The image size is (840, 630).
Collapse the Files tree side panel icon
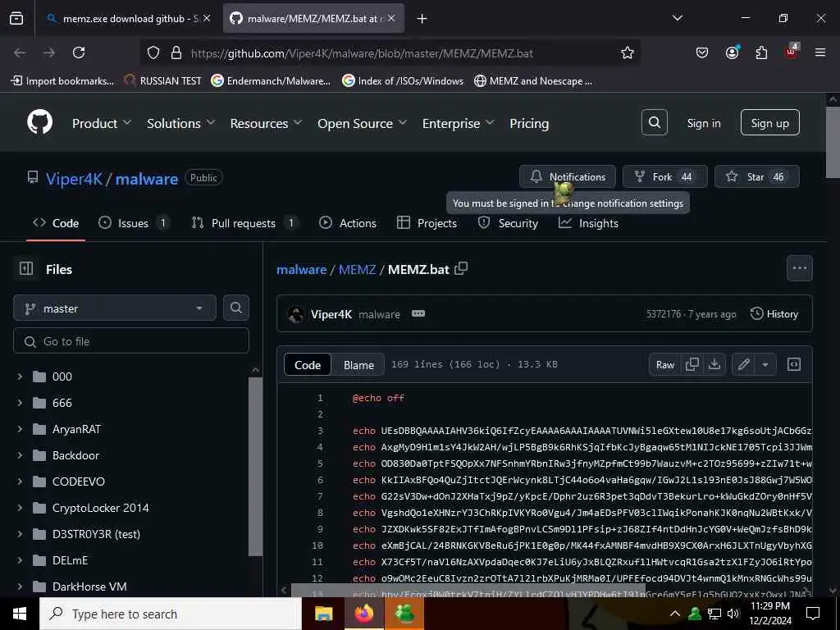26,268
